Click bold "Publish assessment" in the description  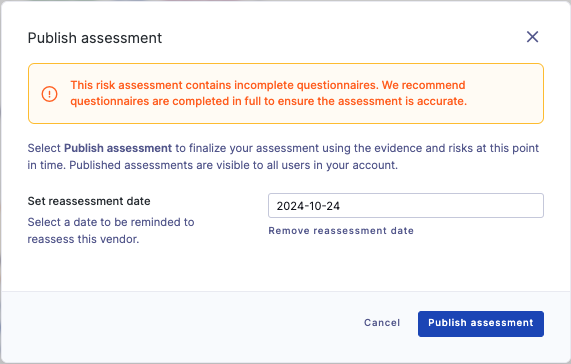(x=118, y=148)
